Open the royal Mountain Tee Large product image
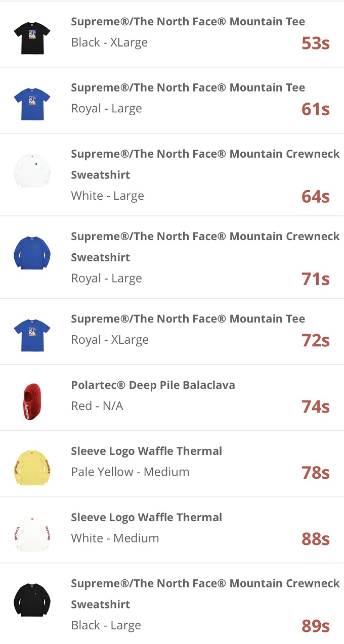Screen dimensions: 344x644 tap(32, 104)
